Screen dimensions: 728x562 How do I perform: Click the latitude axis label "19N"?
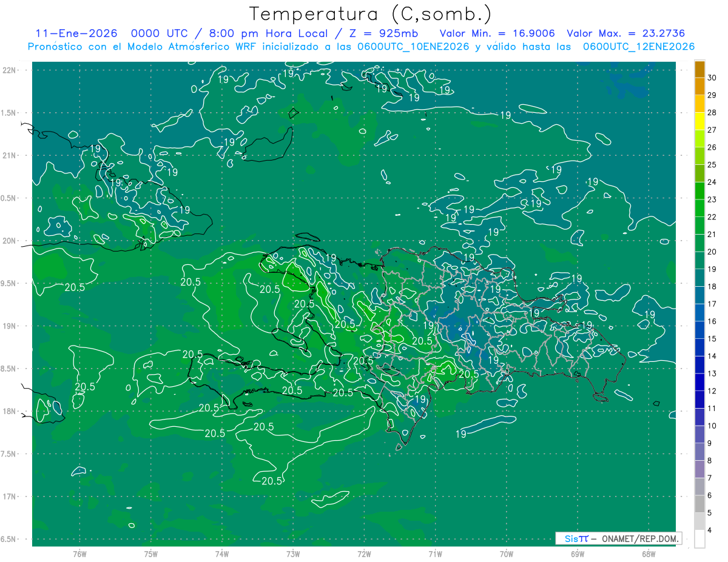[10, 326]
